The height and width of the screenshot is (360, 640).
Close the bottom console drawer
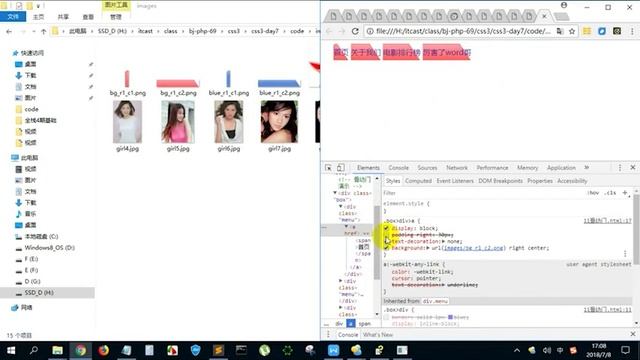pos(633,334)
